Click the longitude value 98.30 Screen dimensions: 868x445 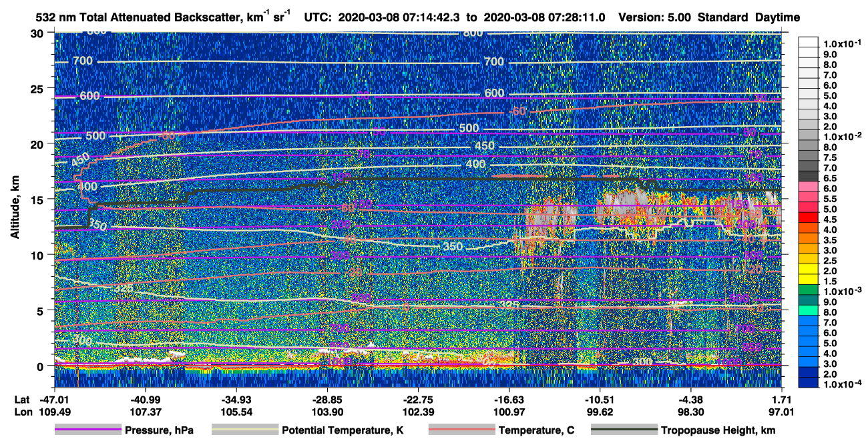click(690, 412)
